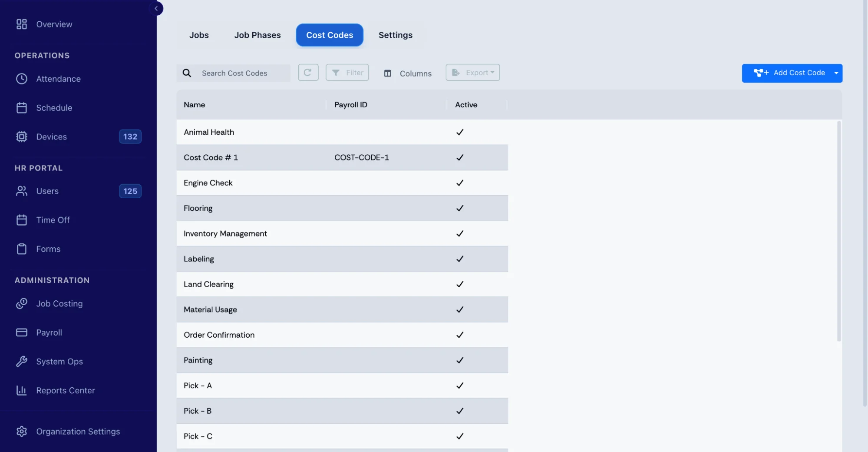Viewport: 868px width, 452px height.
Task: Click the Reports Center chart icon
Action: tap(22, 390)
